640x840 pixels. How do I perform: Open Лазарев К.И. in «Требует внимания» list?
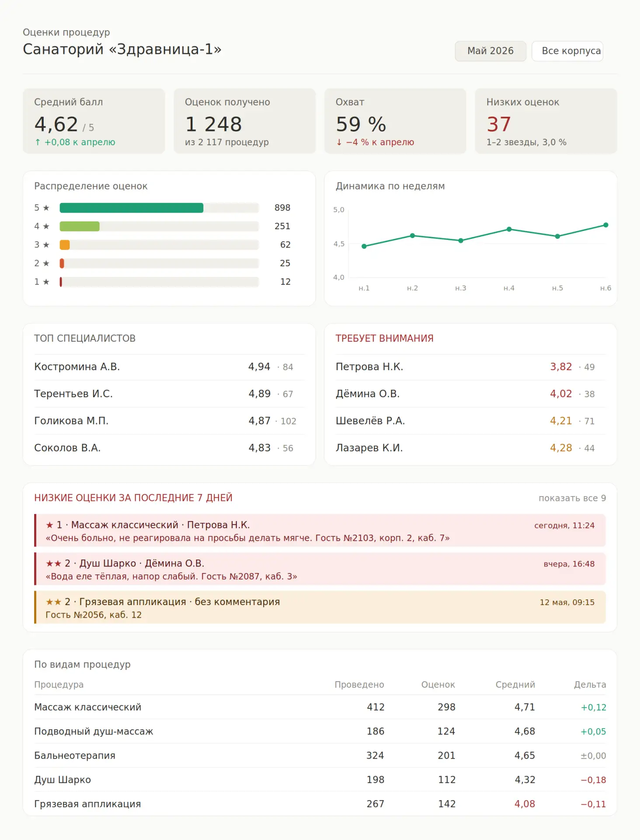[x=471, y=448]
